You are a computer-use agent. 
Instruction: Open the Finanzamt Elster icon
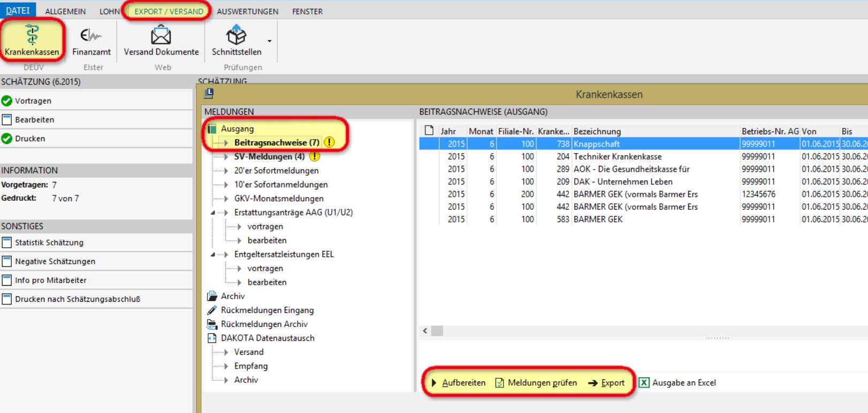pos(91,35)
